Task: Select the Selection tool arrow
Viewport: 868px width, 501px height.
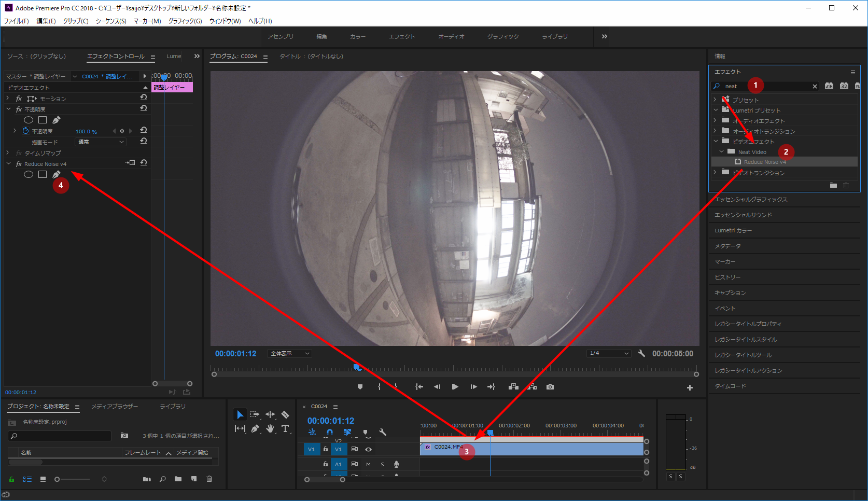Action: [240, 415]
